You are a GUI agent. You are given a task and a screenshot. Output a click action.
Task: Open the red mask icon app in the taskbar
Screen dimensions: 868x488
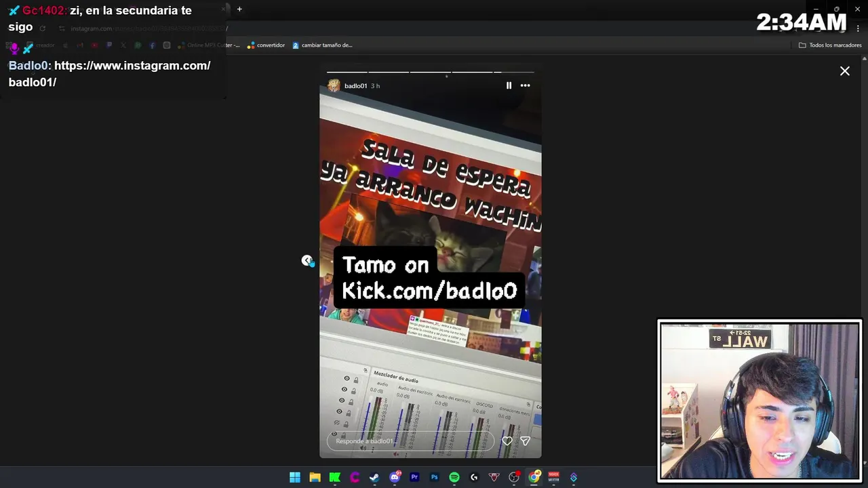pos(494,477)
